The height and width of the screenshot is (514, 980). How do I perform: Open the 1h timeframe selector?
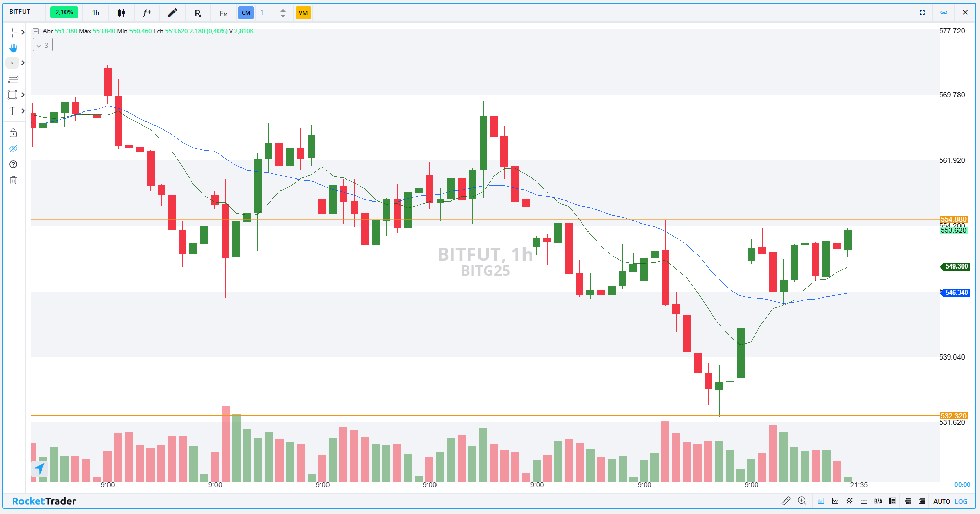pos(96,13)
